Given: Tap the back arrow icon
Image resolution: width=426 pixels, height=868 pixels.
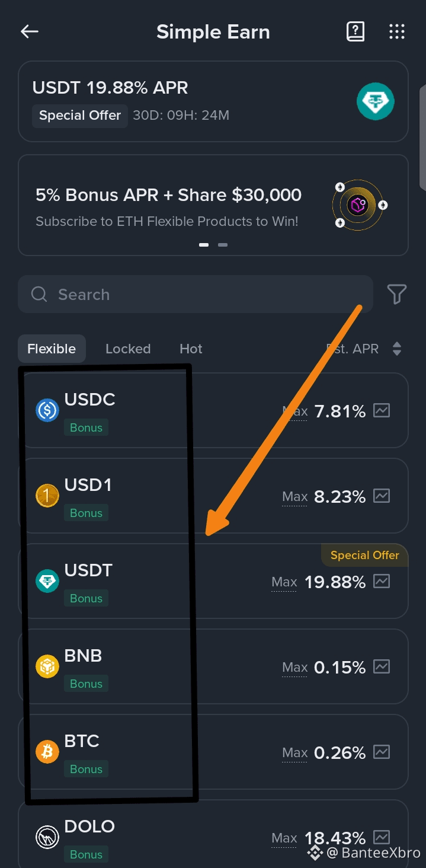Looking at the screenshot, I should point(29,32).
